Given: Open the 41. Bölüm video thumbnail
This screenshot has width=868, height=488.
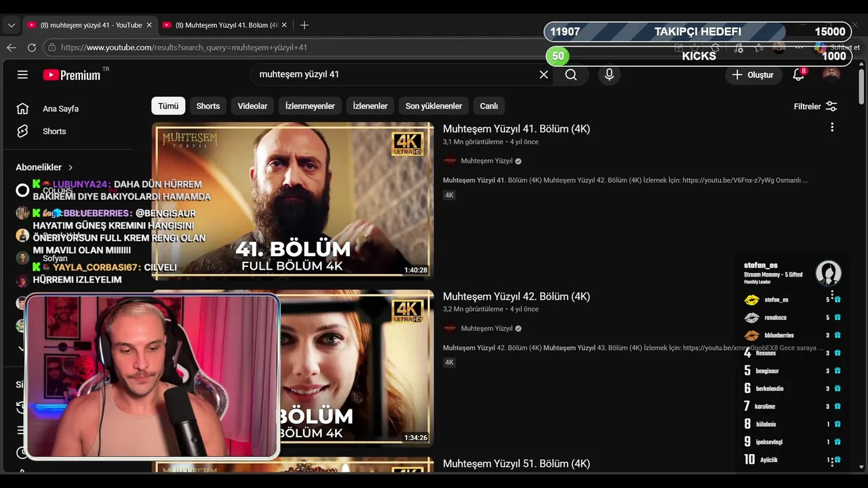Looking at the screenshot, I should (x=292, y=200).
